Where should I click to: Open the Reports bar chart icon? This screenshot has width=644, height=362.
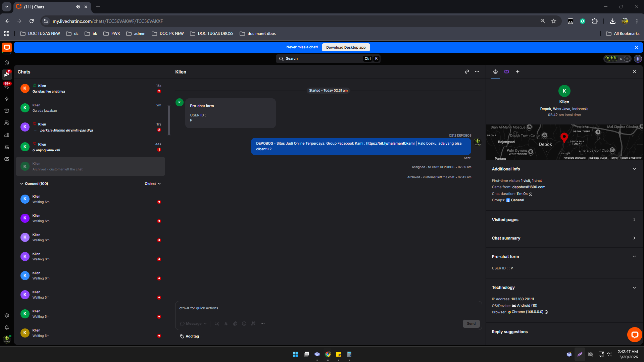[7, 135]
